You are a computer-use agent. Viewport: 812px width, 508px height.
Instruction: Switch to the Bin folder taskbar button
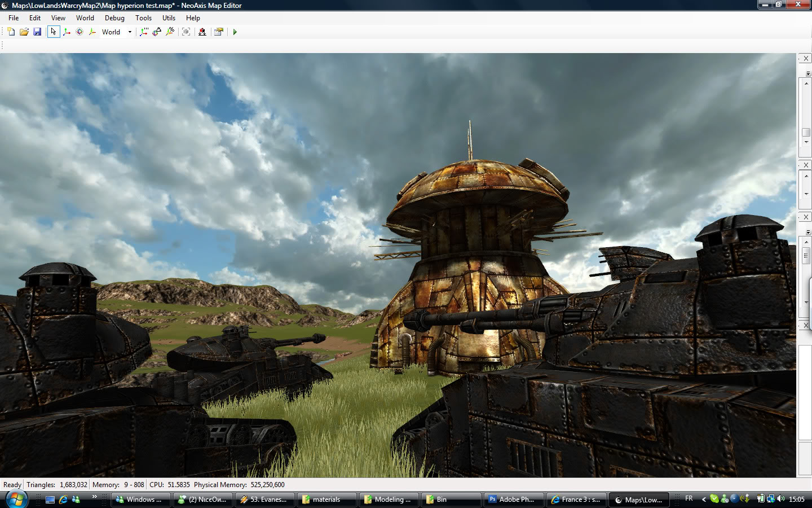pyautogui.click(x=450, y=500)
